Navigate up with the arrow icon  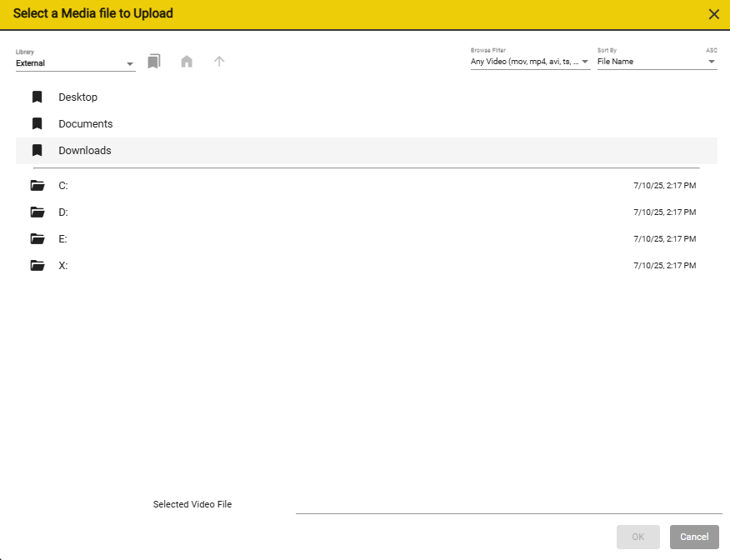219,62
